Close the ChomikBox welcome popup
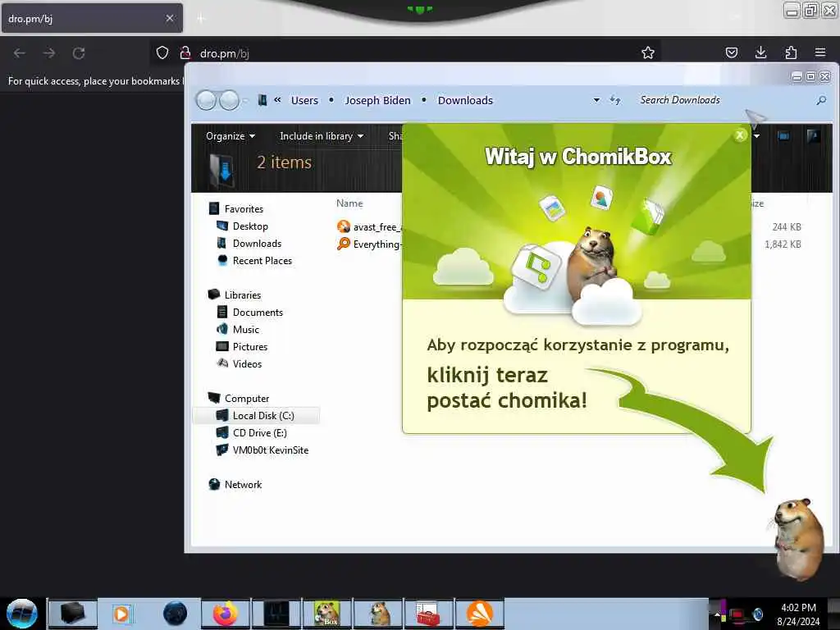The height and width of the screenshot is (630, 840). pyautogui.click(x=740, y=135)
